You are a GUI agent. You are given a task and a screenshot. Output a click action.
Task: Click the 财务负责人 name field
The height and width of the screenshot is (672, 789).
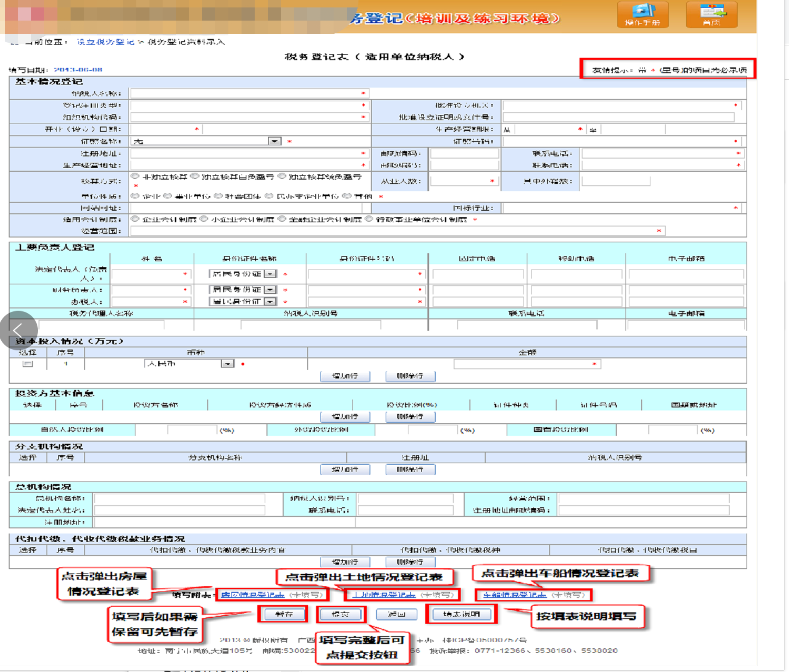pos(151,290)
